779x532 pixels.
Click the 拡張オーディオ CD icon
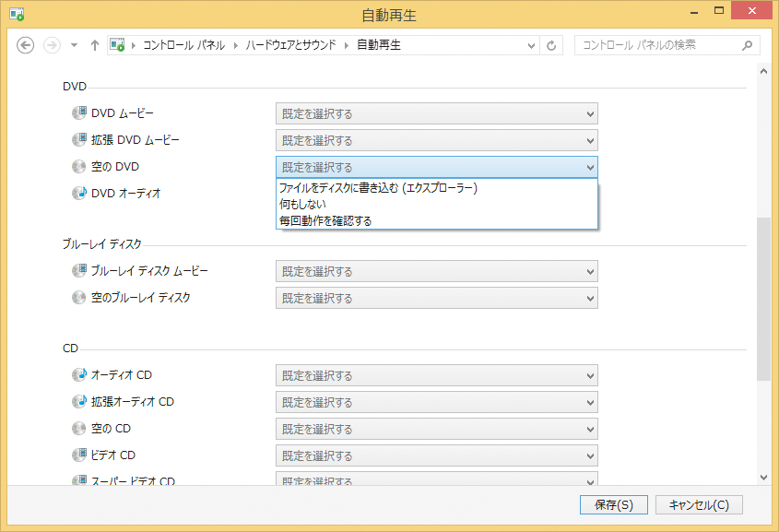pyautogui.click(x=79, y=401)
